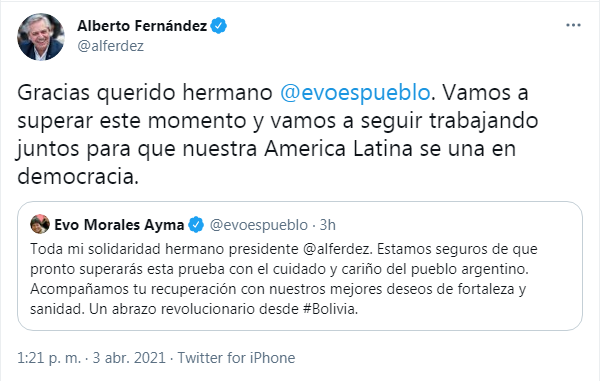The height and width of the screenshot is (381, 603).
Task: Open the 3h timestamp on the quoted tweet
Action: click(328, 225)
